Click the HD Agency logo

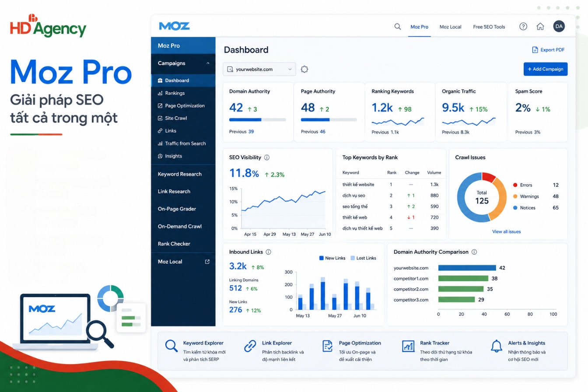tap(48, 26)
